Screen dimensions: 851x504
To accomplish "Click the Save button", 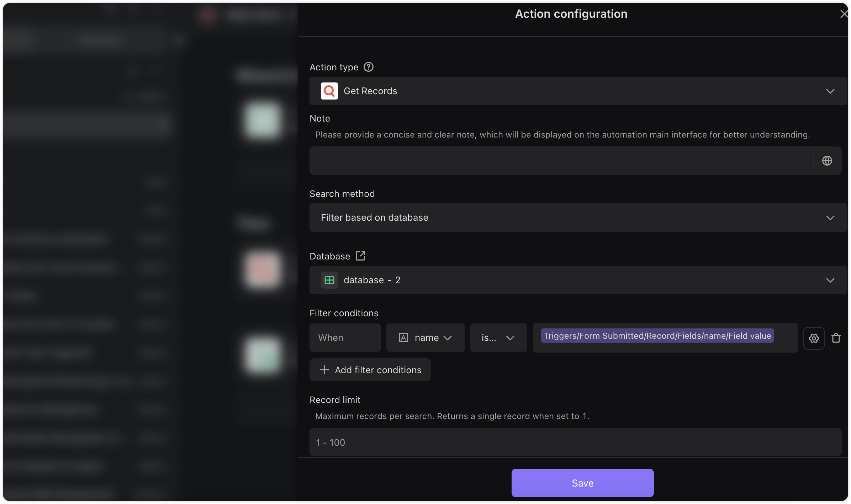I will [582, 483].
